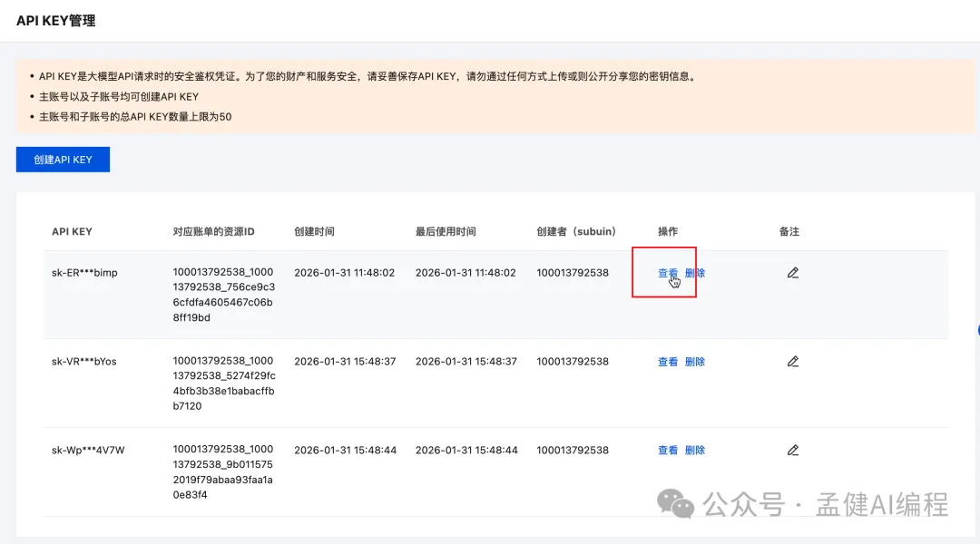Click the creation time 2026-01-31 15:48:44 cell
This screenshot has height=544, width=980.
(x=345, y=451)
